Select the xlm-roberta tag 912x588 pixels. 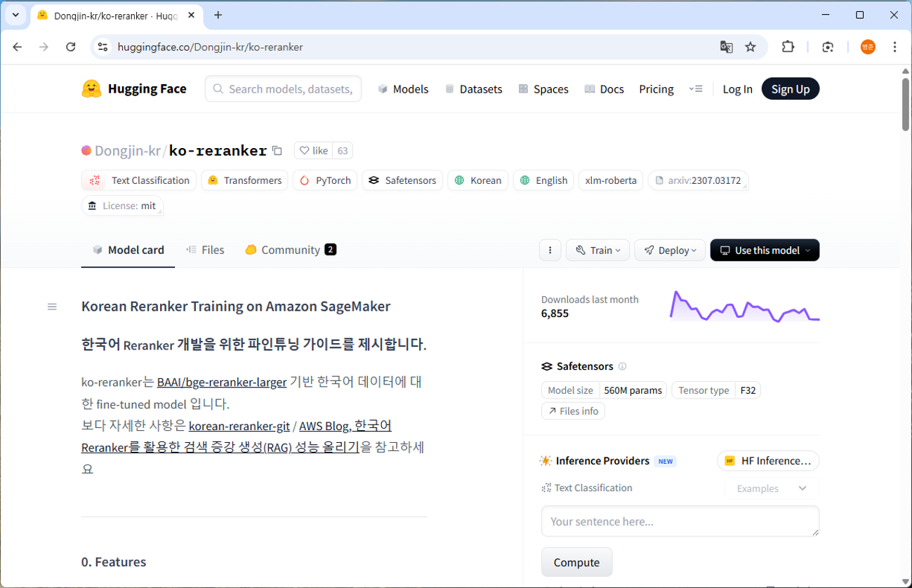pos(611,180)
